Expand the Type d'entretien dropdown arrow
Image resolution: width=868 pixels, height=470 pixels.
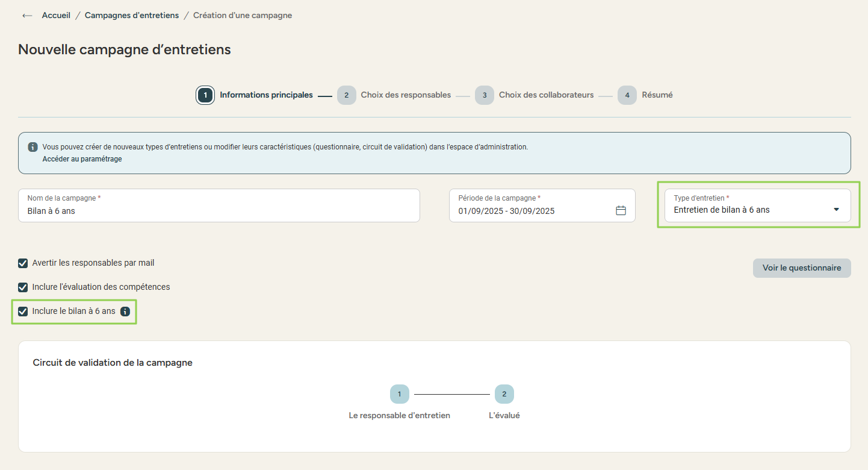point(836,210)
